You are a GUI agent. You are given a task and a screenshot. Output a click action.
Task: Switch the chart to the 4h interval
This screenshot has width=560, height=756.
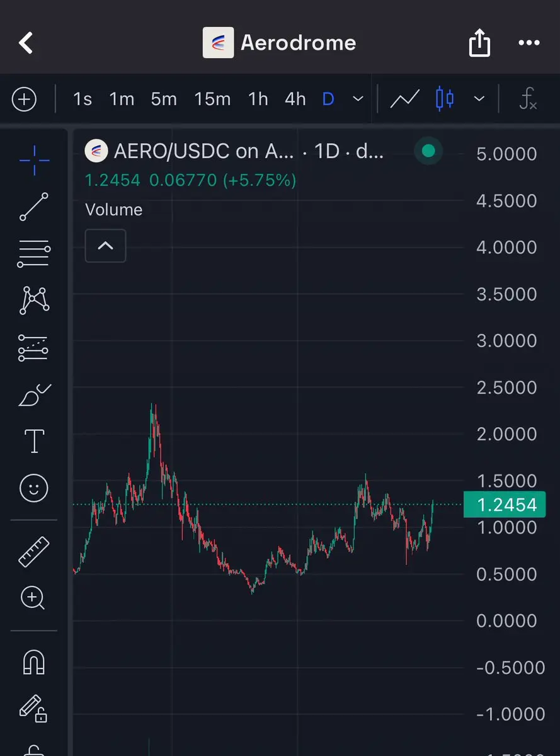tap(295, 99)
